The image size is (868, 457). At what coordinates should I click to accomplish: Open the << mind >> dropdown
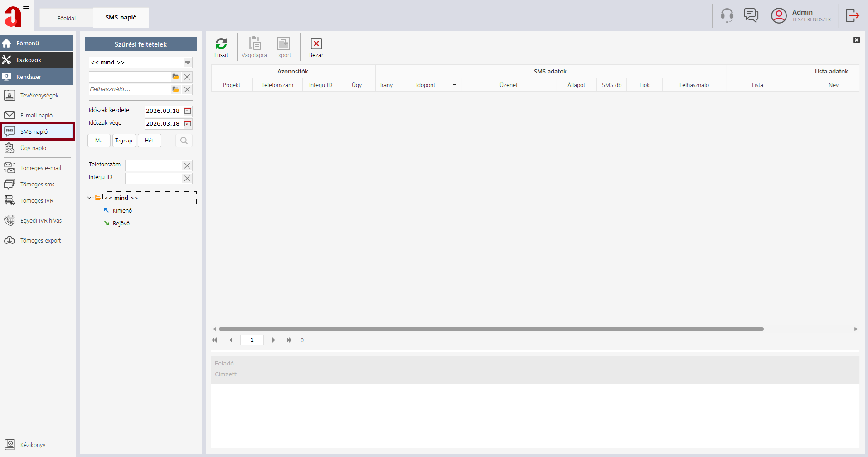click(x=187, y=63)
